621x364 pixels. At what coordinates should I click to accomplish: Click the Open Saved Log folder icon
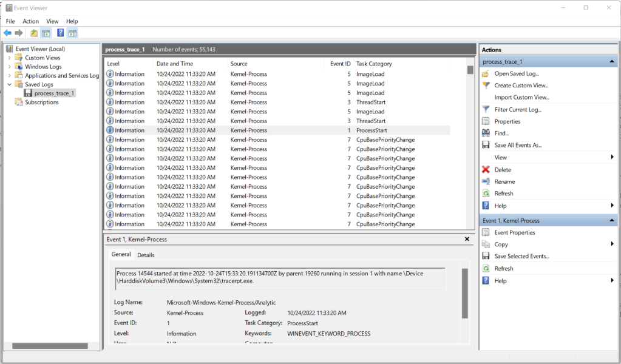coord(486,73)
